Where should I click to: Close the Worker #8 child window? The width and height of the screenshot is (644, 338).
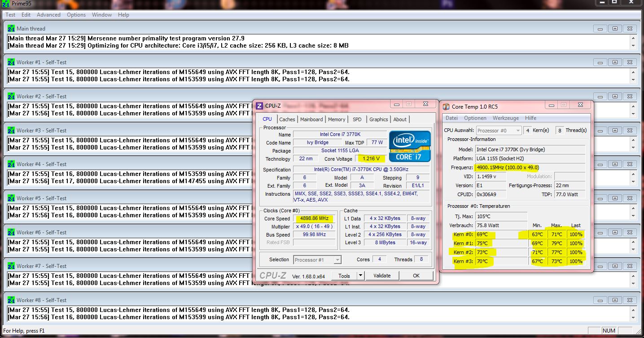(630, 300)
